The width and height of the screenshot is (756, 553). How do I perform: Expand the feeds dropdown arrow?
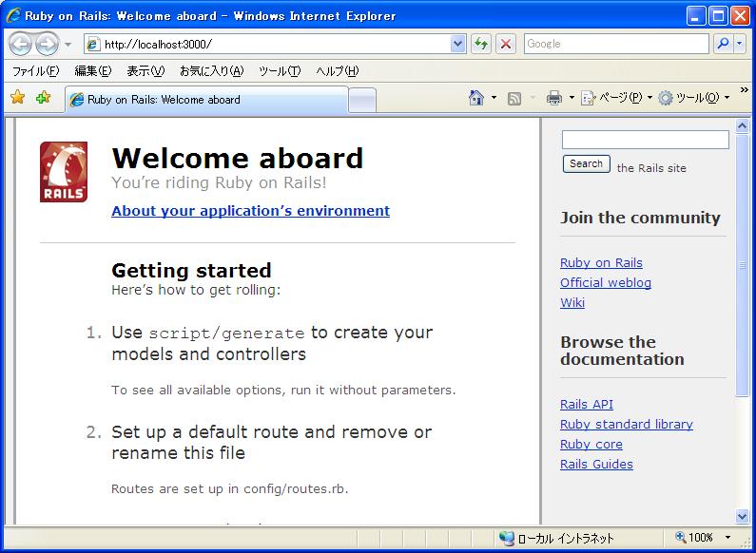click(533, 98)
